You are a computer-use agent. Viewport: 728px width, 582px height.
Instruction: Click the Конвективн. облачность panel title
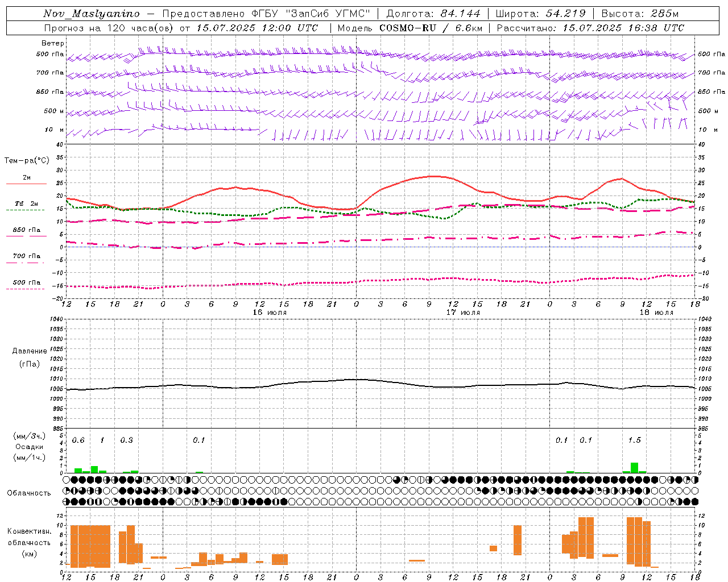coord(30,537)
